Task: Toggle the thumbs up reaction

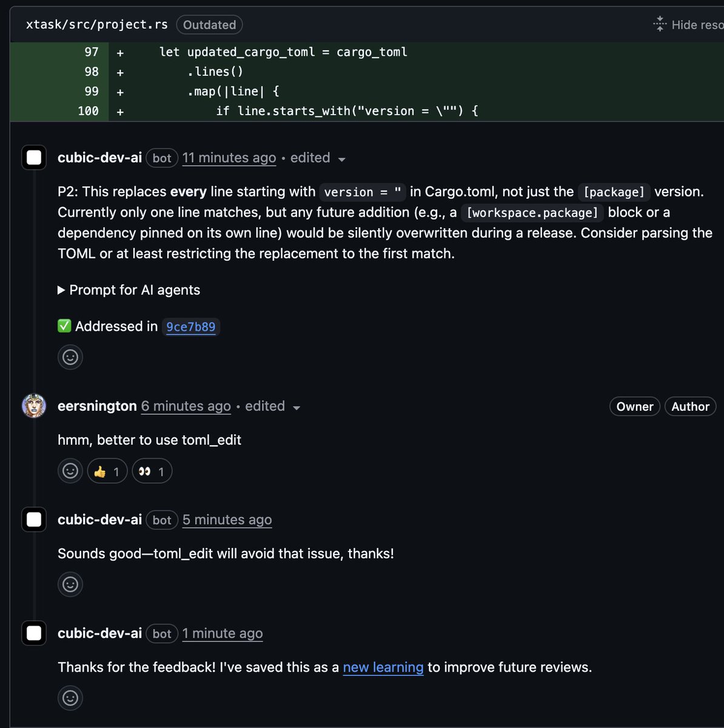Action: pyautogui.click(x=107, y=471)
